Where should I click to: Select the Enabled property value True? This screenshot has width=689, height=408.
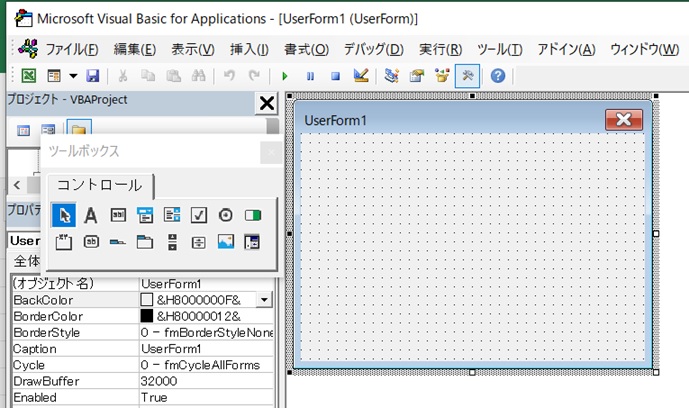[x=207, y=397]
